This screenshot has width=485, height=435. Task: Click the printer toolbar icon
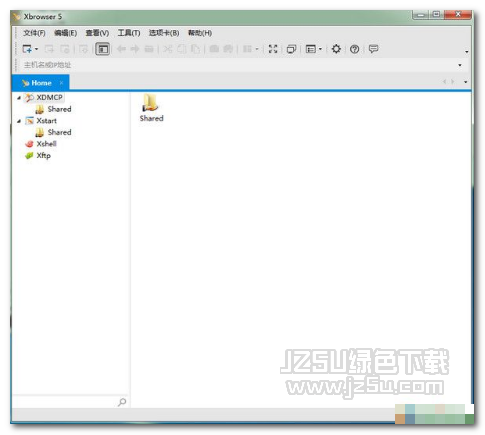(x=228, y=49)
